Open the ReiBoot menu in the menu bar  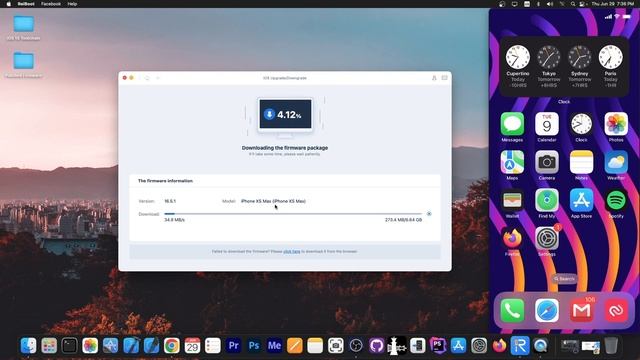pyautogui.click(x=26, y=4)
